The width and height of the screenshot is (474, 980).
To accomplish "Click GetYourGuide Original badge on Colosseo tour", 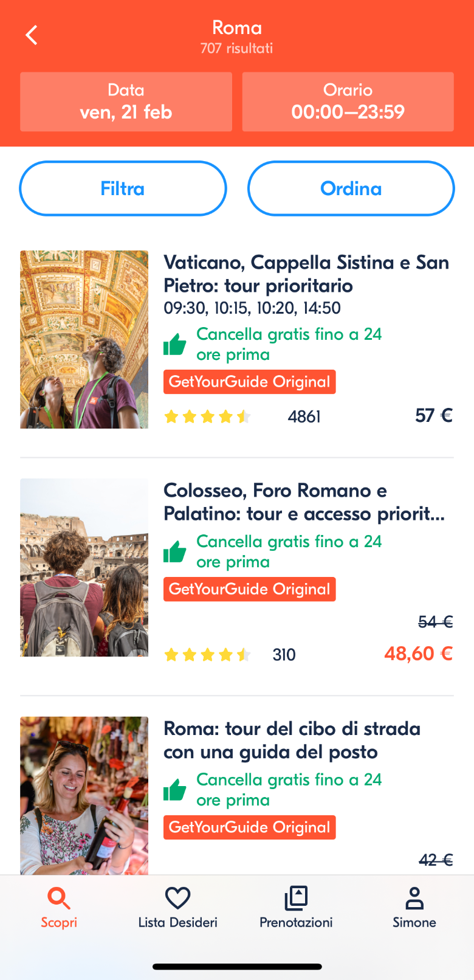I will click(249, 589).
